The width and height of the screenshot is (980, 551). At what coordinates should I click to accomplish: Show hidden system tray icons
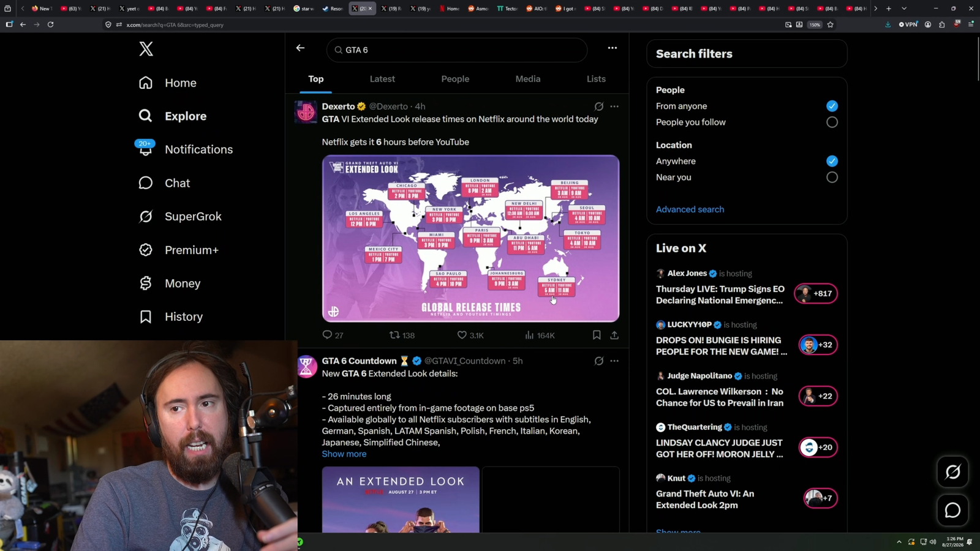(899, 542)
